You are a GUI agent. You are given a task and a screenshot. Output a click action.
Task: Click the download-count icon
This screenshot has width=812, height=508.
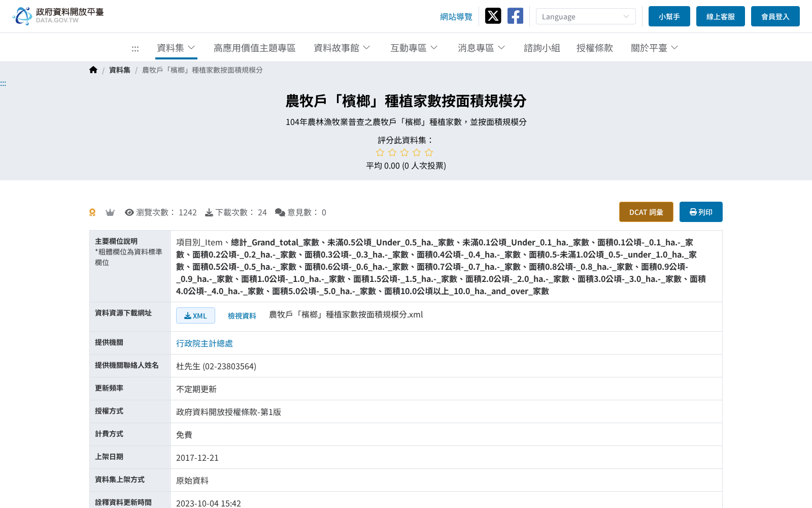click(209, 212)
